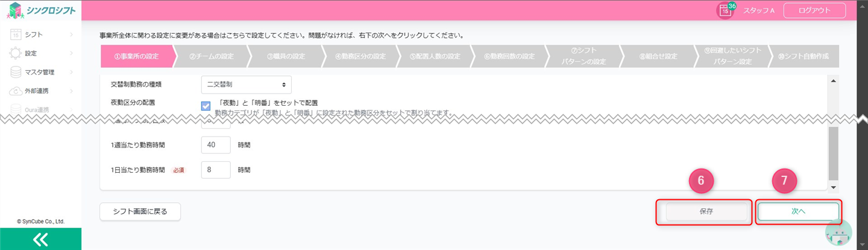The image size is (868, 250).
Task: Collapse the sidebar with double-chevron icon
Action: tap(40, 240)
